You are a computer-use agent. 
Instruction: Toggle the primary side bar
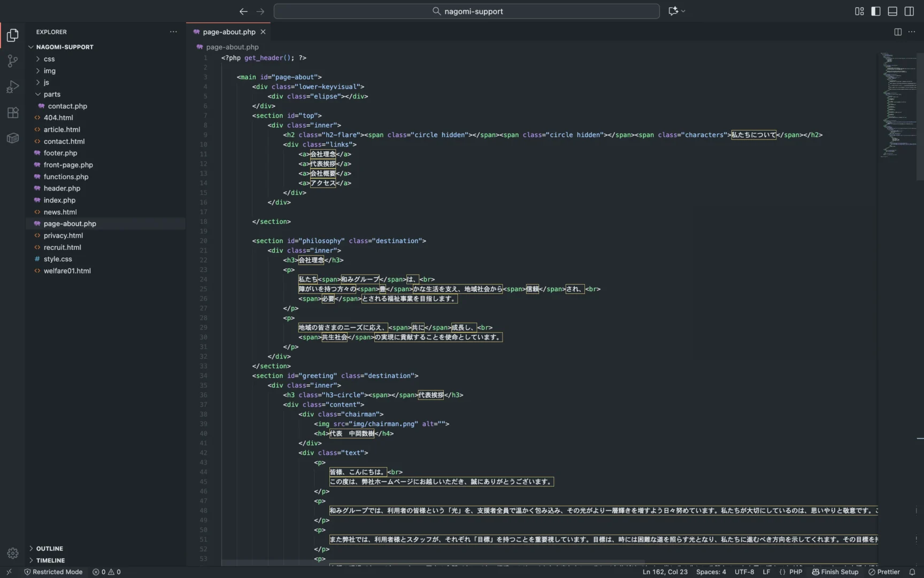click(x=876, y=11)
